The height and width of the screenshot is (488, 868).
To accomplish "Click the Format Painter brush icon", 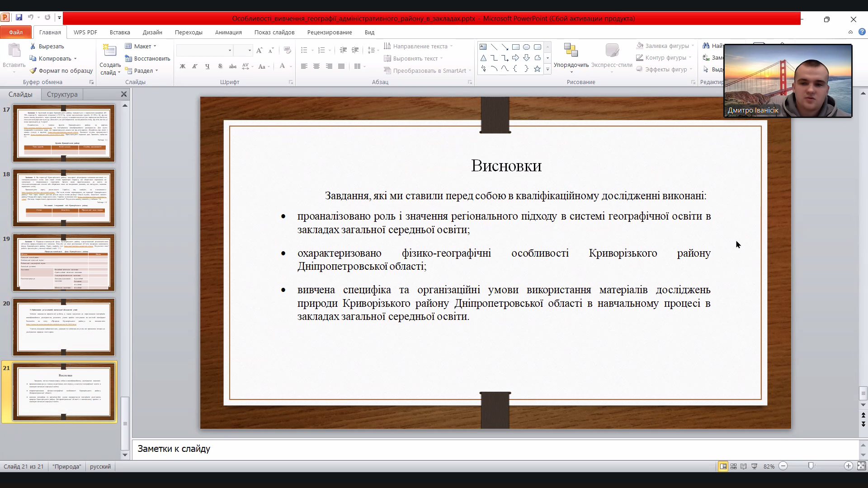I will click(33, 70).
